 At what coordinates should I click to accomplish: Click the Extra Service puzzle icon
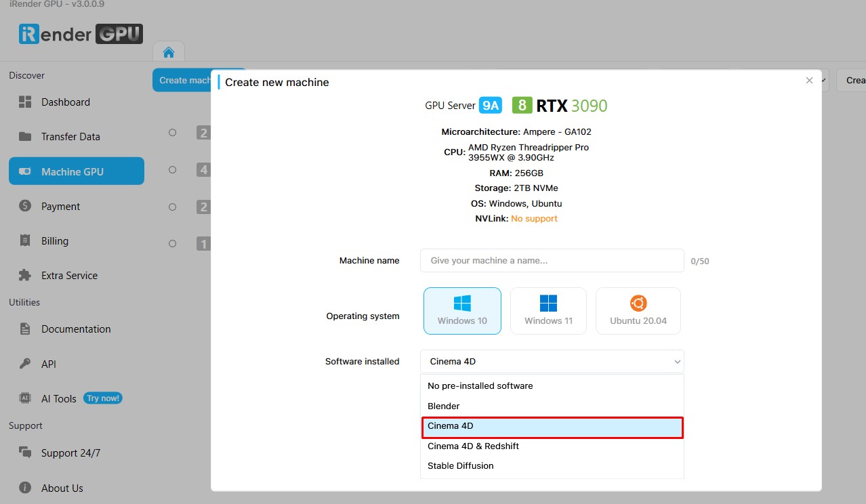[x=25, y=275]
